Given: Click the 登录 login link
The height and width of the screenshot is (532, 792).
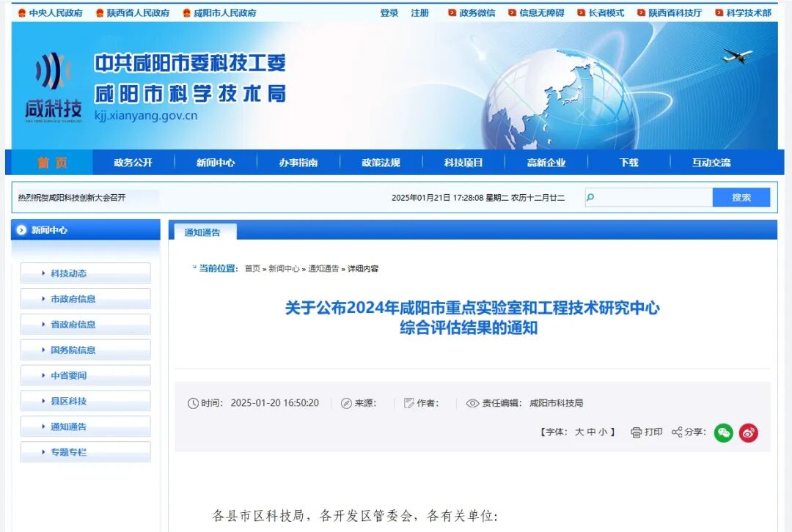Looking at the screenshot, I should [x=388, y=12].
